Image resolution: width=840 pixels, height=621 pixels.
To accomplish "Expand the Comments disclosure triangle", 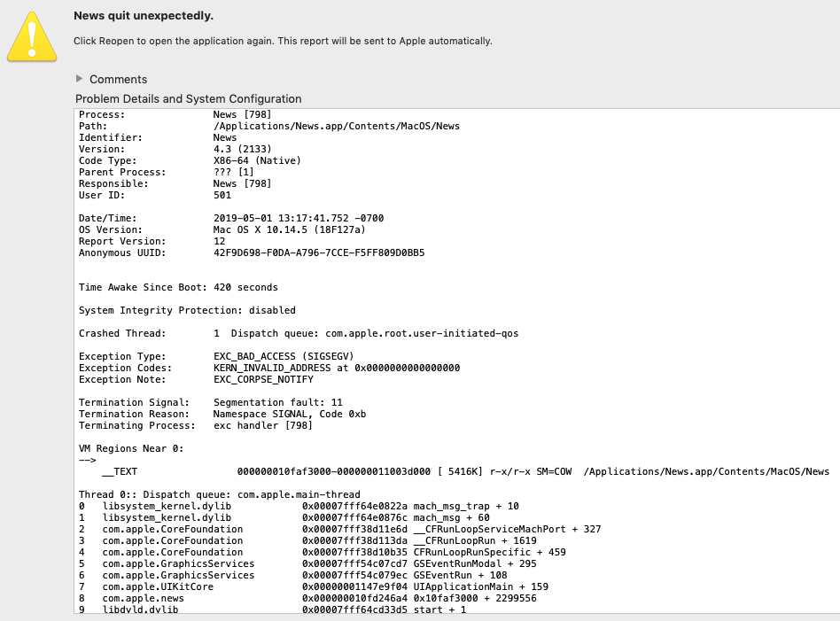I will pyautogui.click(x=80, y=79).
